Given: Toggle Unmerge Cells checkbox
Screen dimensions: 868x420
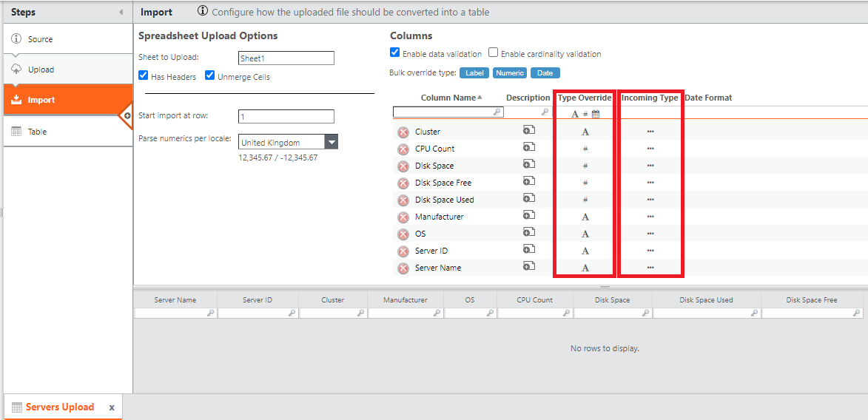Looking at the screenshot, I should (x=209, y=75).
